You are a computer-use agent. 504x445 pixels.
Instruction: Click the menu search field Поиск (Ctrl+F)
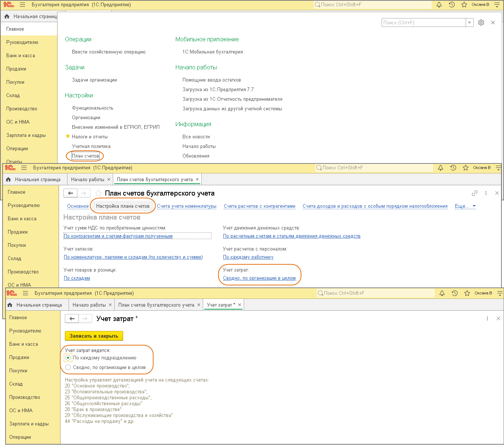[424, 23]
